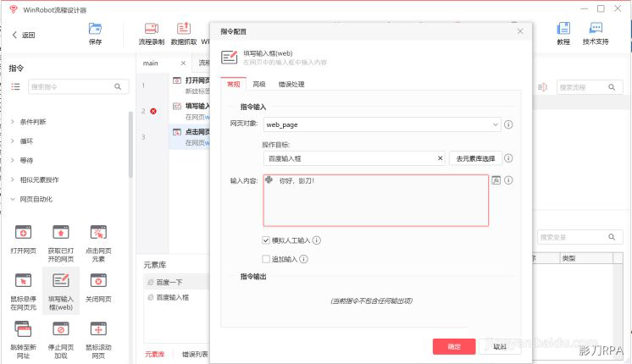Click 搜索变量 search field
Screen dimensions: 632x364
point(579,237)
